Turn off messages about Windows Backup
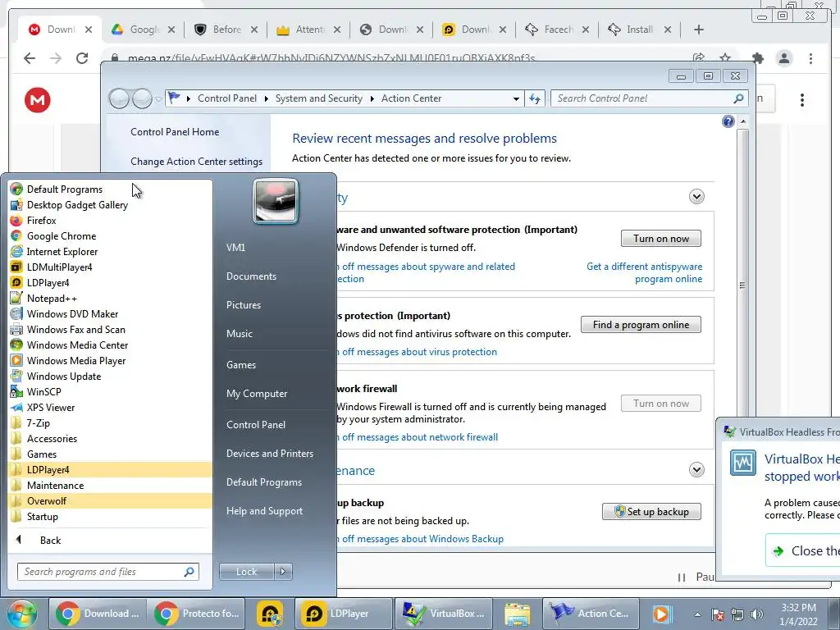Image resolution: width=840 pixels, height=630 pixels. [422, 539]
